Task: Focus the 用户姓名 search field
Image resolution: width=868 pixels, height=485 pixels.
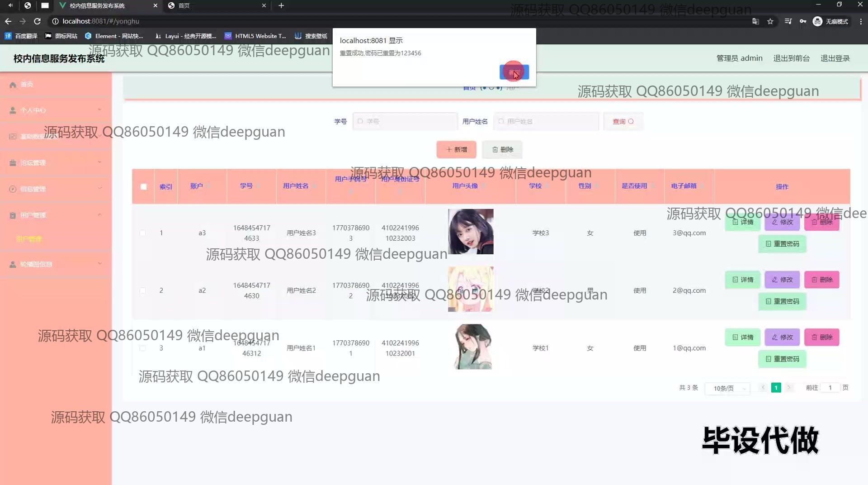Action: coord(546,121)
